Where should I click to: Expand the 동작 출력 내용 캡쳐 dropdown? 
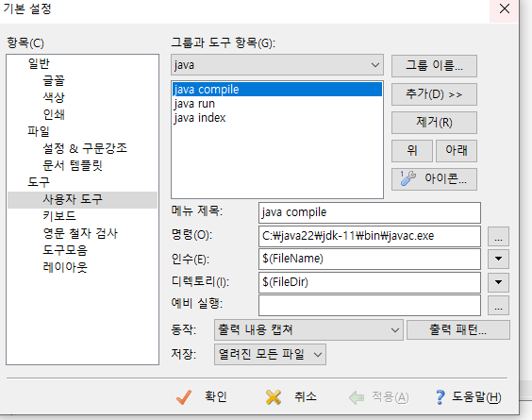308,329
